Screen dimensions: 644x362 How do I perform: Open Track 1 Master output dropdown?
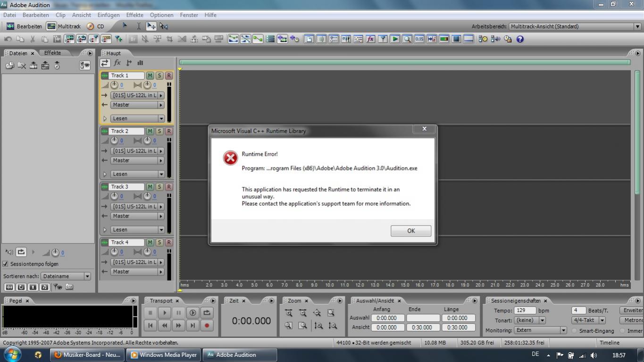pyautogui.click(x=137, y=105)
